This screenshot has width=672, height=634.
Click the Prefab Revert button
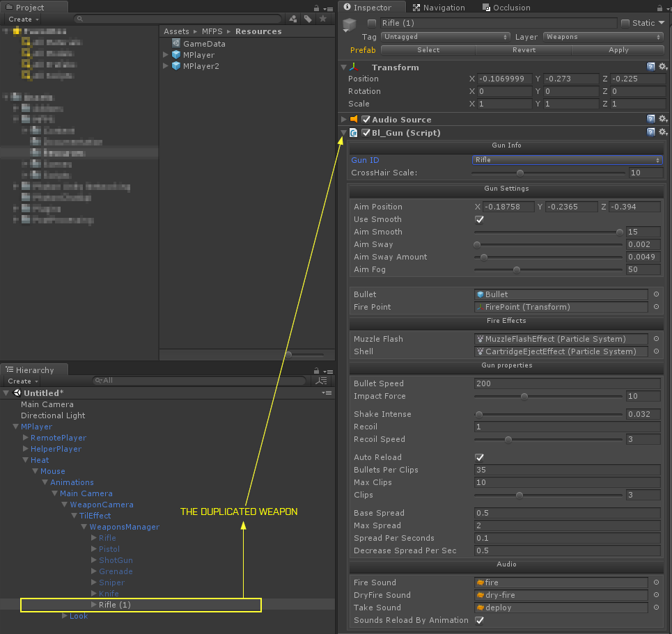coord(524,50)
